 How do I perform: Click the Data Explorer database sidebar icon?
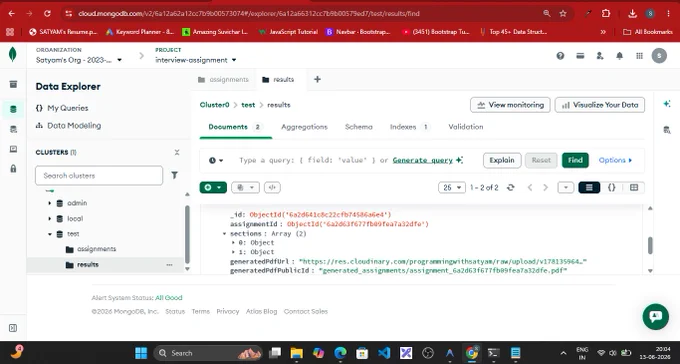coord(13,109)
